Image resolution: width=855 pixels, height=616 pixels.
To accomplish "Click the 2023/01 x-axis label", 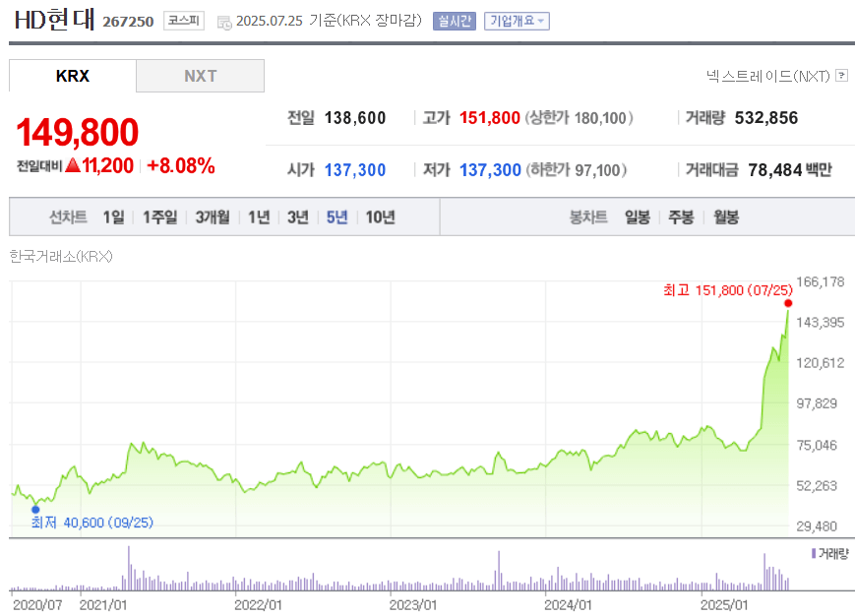I will tap(413, 605).
